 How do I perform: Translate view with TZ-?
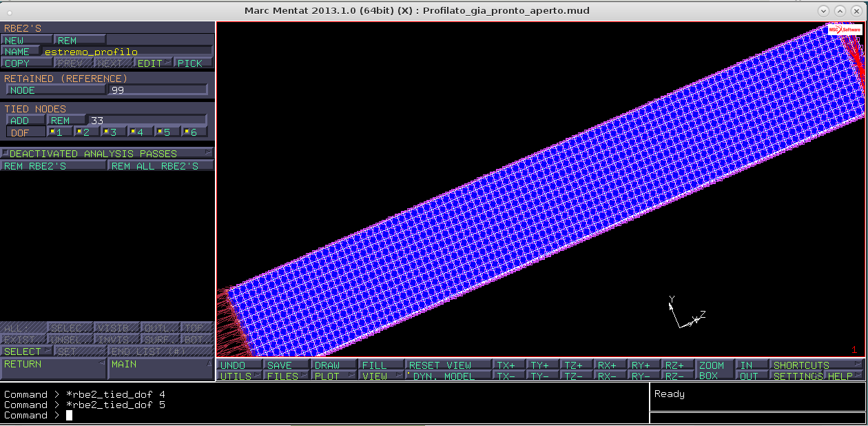(x=577, y=376)
